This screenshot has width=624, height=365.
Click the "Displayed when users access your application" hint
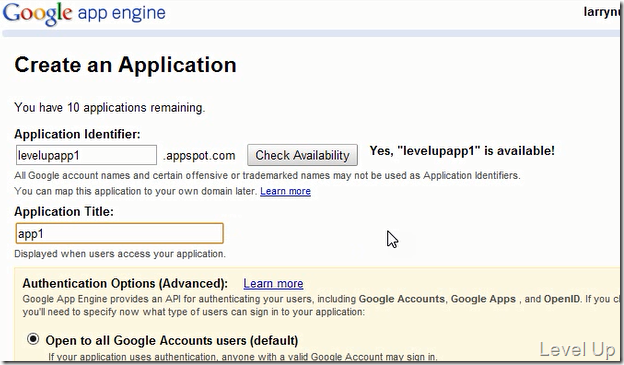[x=120, y=254]
